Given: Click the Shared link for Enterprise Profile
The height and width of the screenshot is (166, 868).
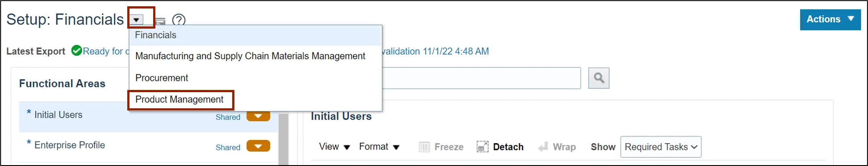Looking at the screenshot, I should 228,147.
